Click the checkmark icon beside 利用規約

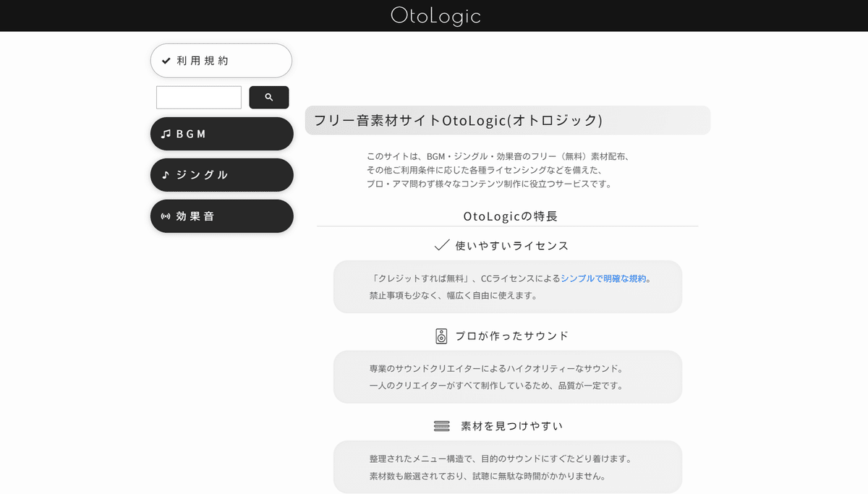pos(166,61)
